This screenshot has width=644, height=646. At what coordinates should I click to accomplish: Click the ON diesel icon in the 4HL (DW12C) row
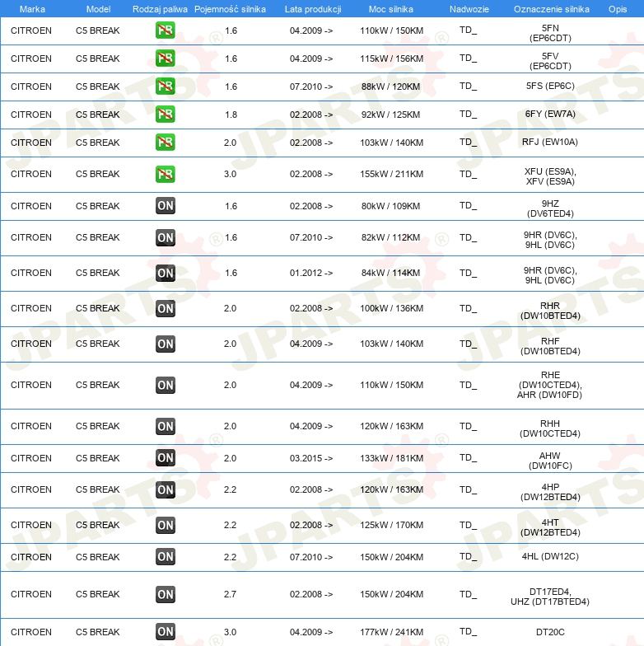click(x=165, y=557)
